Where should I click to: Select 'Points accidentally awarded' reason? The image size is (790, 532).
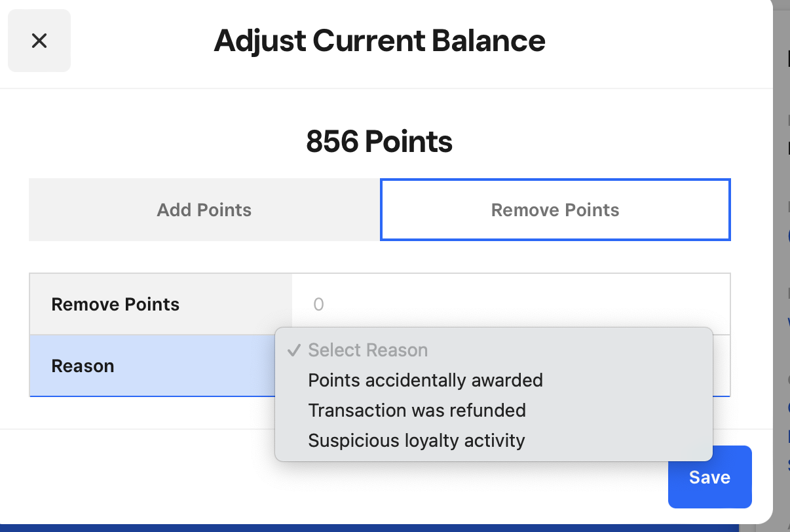click(x=425, y=380)
